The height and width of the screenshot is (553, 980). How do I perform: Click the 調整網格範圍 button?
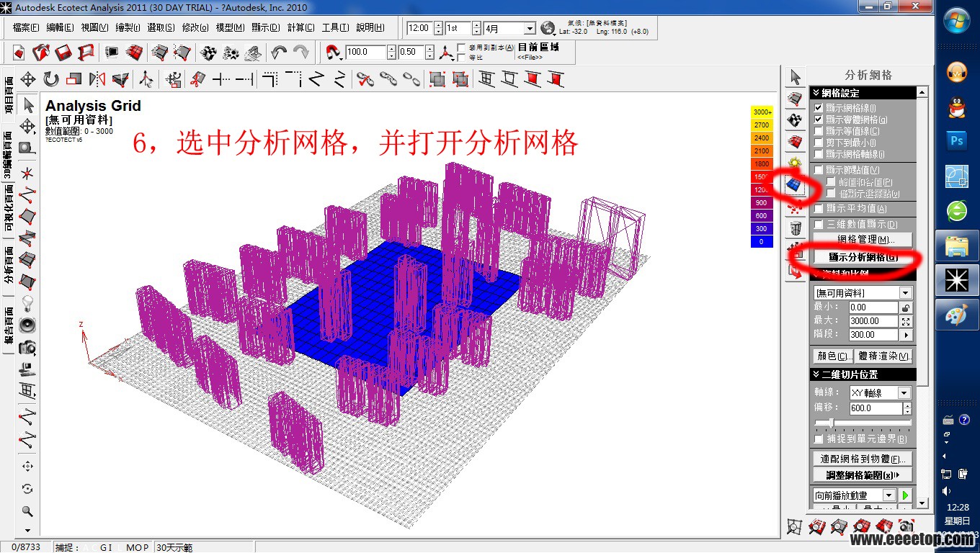863,475
